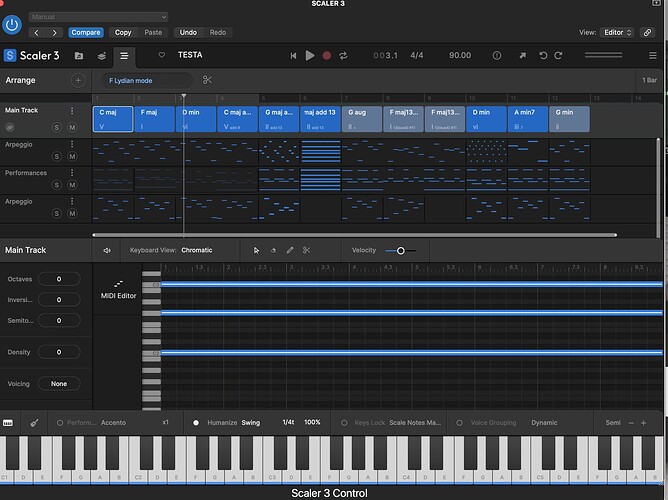Viewport: 668px width, 500px height.
Task: Click the export arrow icon
Action: pyautogui.click(x=523, y=55)
